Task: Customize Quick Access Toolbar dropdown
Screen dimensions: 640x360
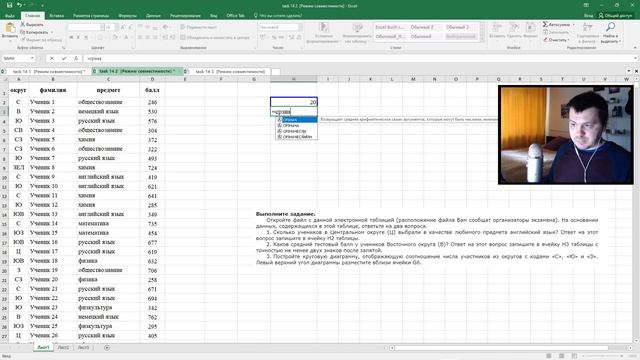Action: point(42,5)
